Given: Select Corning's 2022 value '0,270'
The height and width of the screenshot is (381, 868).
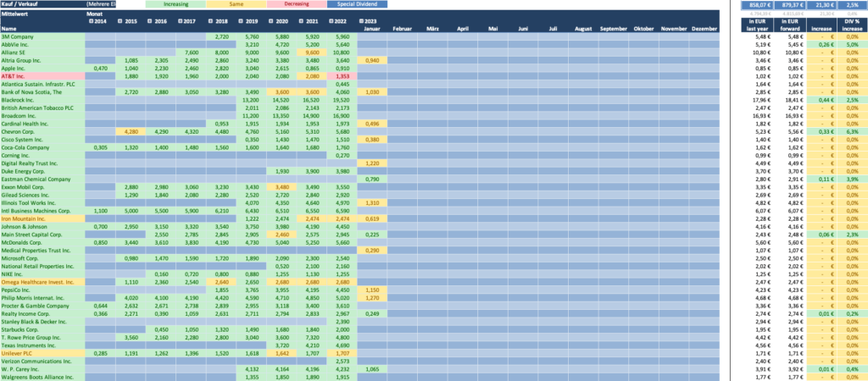Looking at the screenshot, I should coord(342,156).
